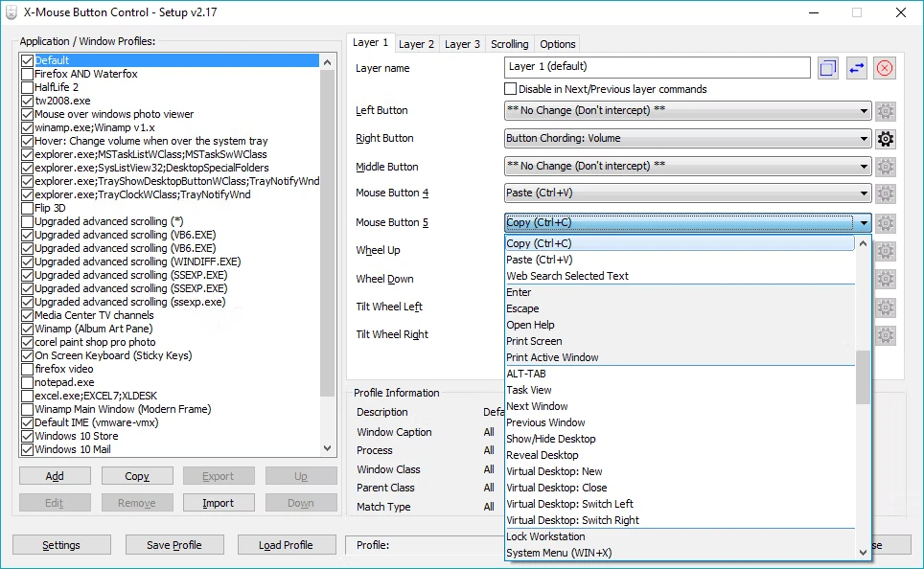Click the copy layer icon
This screenshot has height=569, width=924.
828,68
